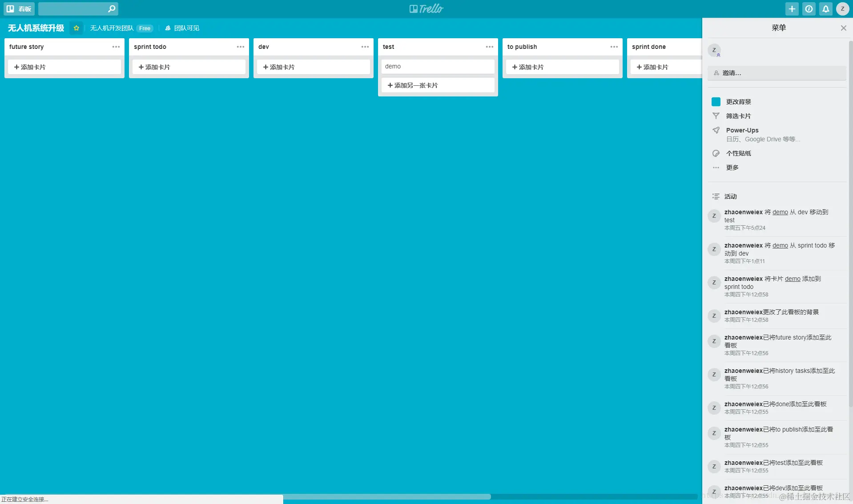
Task: Click the Trello logo in header
Action: point(426,9)
